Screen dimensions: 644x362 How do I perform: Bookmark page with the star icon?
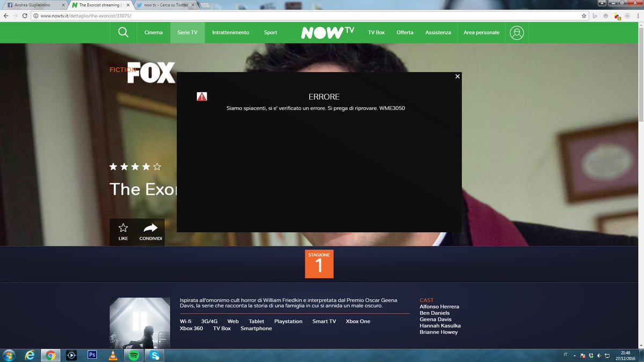point(584,16)
